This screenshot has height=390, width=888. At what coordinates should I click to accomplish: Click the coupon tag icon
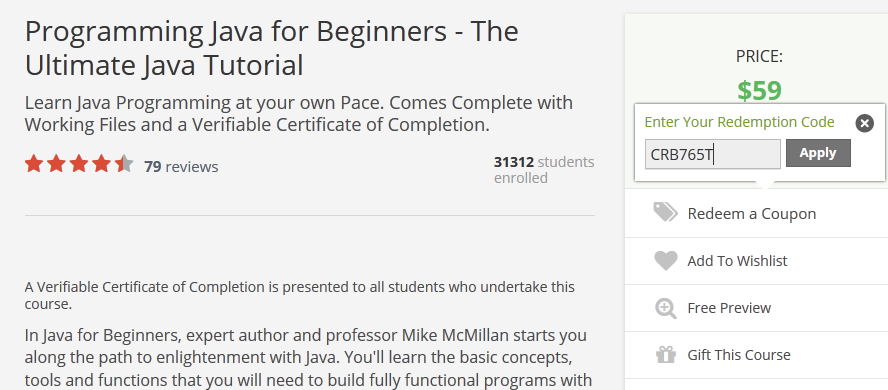[665, 212]
